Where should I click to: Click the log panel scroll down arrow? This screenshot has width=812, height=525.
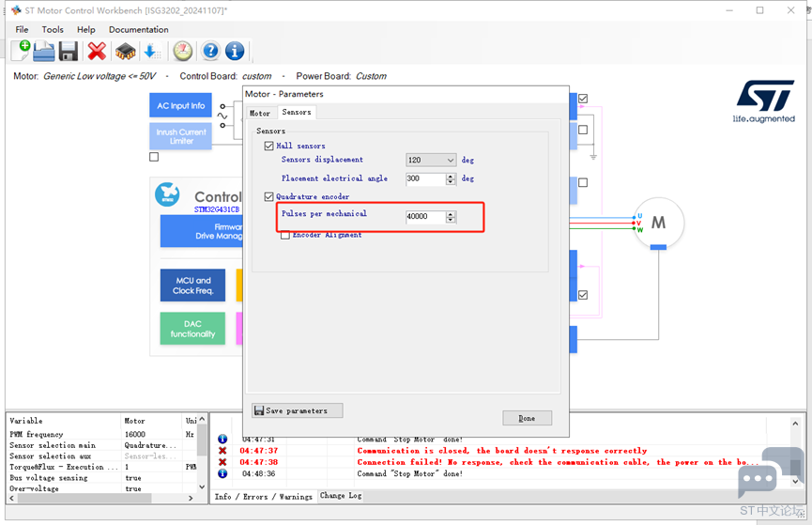click(x=795, y=482)
